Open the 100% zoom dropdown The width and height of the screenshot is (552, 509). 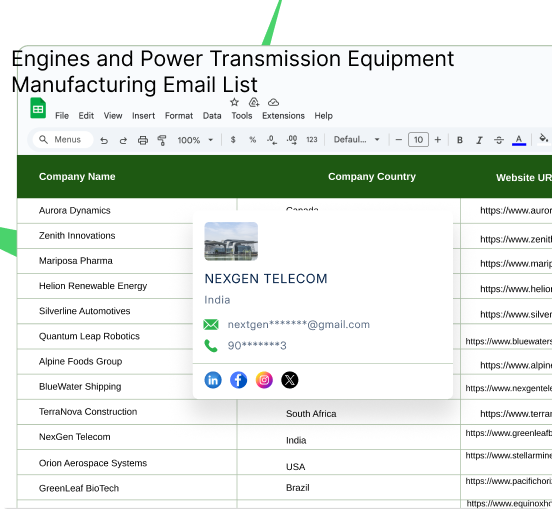[195, 140]
